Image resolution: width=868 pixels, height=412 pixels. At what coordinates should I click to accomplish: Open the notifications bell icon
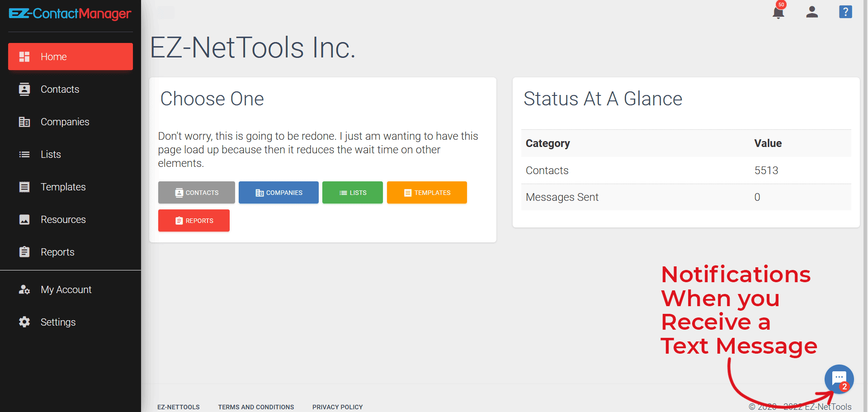pyautogui.click(x=778, y=12)
